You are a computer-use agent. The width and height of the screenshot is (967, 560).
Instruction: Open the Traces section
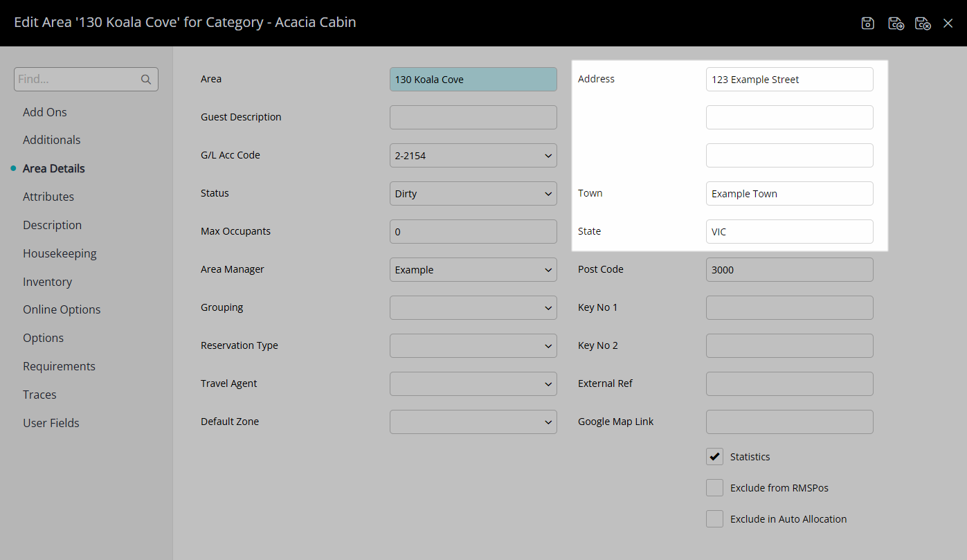pyautogui.click(x=40, y=395)
